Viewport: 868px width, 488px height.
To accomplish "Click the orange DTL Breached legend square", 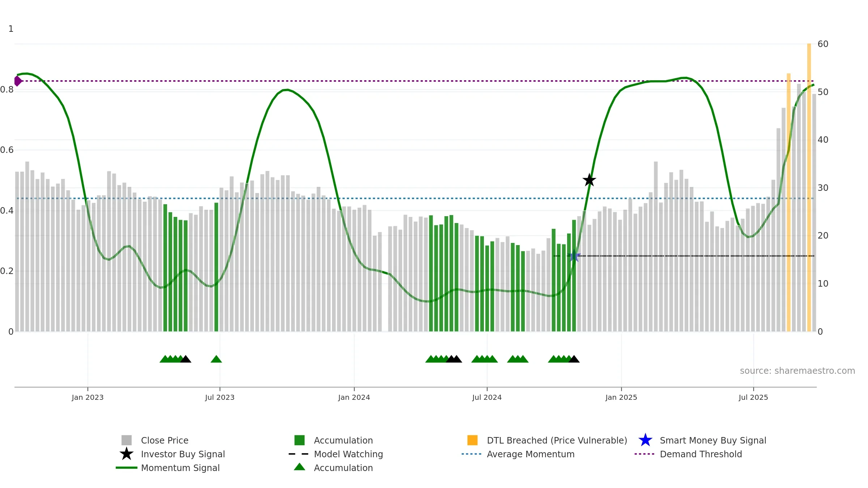I will (472, 440).
